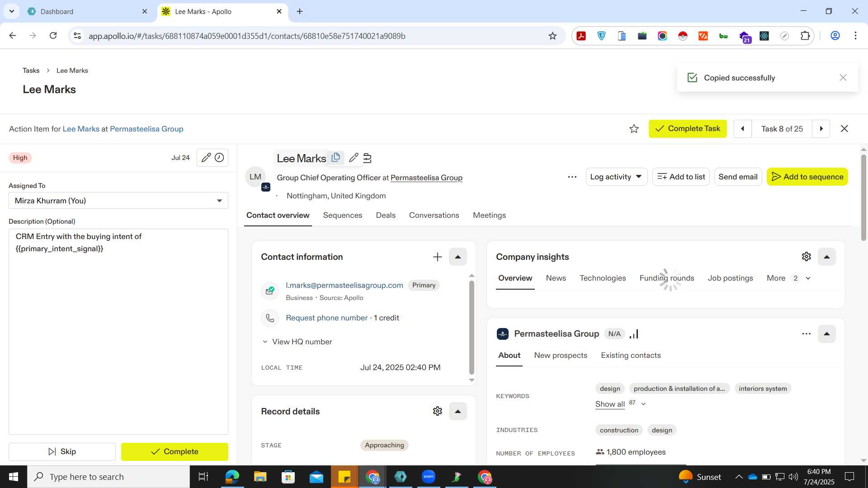Open Conversations tab

(x=434, y=216)
